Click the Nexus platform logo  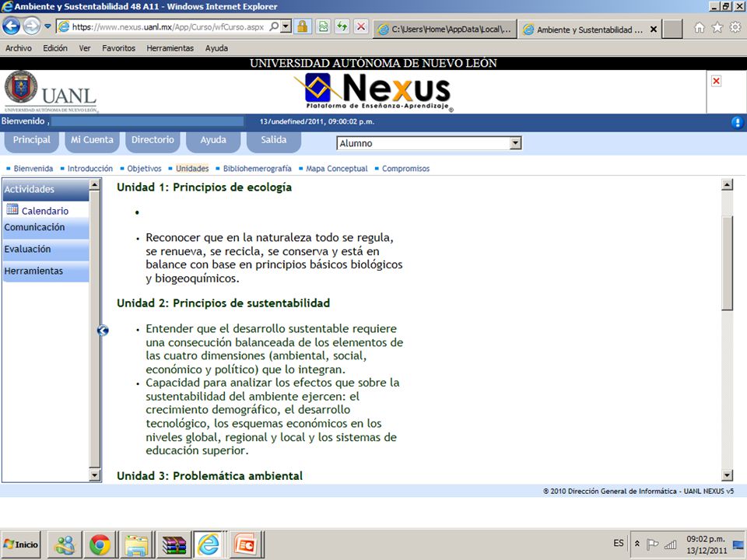[373, 92]
